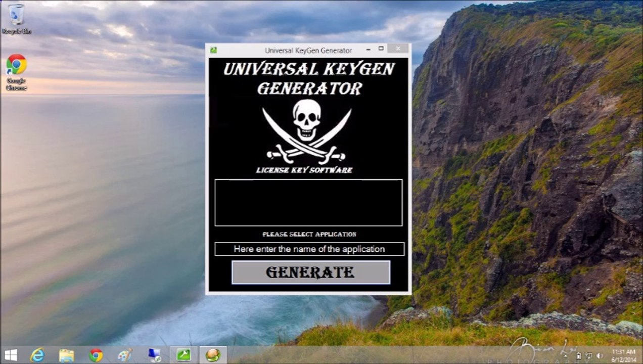Click the GENERATE button
The width and height of the screenshot is (643, 364).
click(310, 272)
